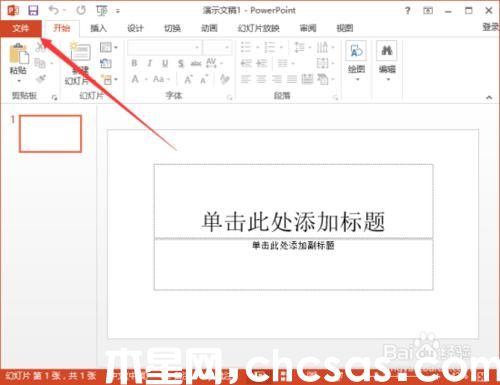Collapse the ribbon with chevron
Image resolution: width=500 pixels, height=385 pixels.
[489, 97]
